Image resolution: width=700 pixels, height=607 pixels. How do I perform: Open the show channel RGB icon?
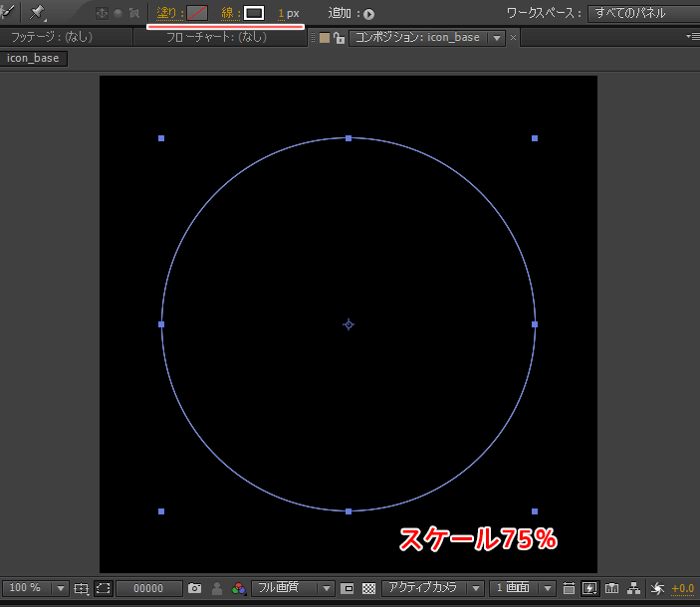pos(238,588)
